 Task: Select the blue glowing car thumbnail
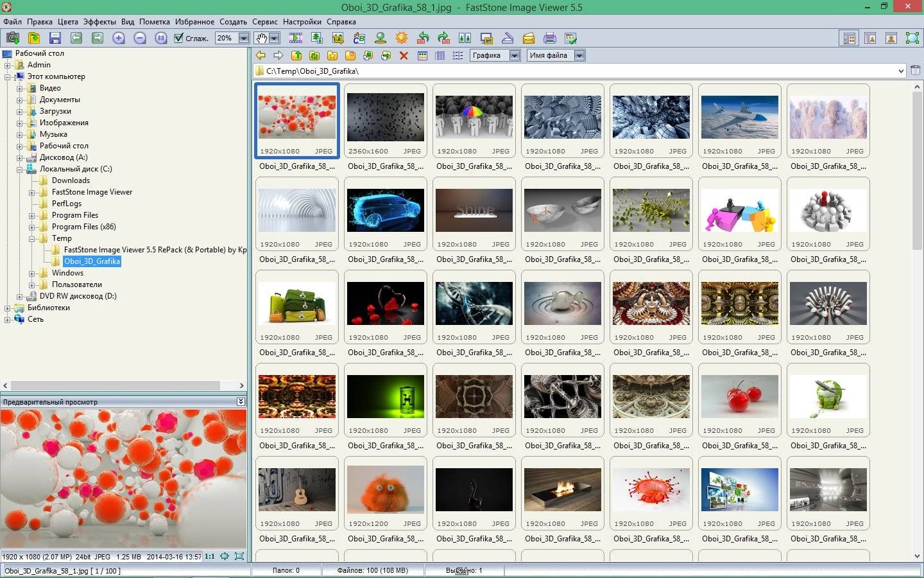click(386, 210)
